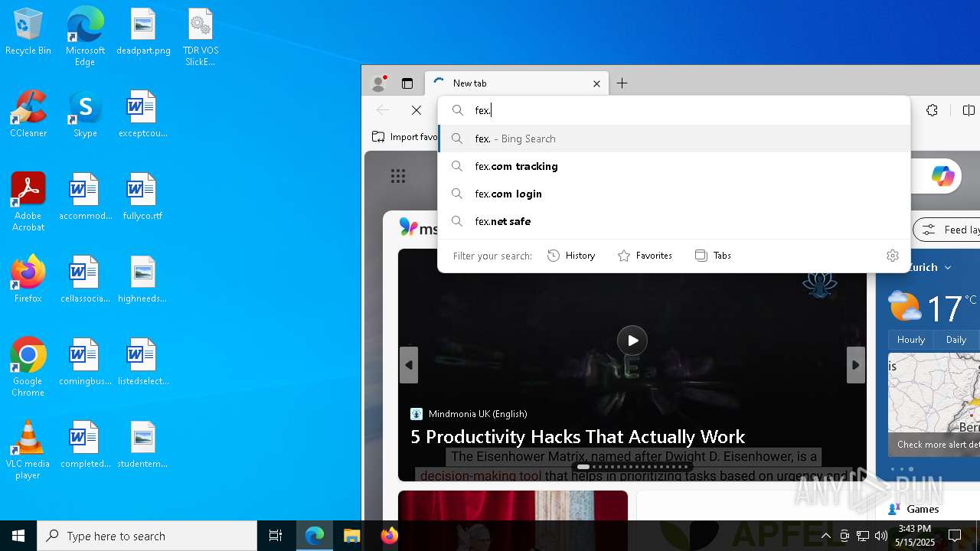Image resolution: width=980 pixels, height=551 pixels.
Task: Open the volume control in system tray
Action: [x=881, y=536]
